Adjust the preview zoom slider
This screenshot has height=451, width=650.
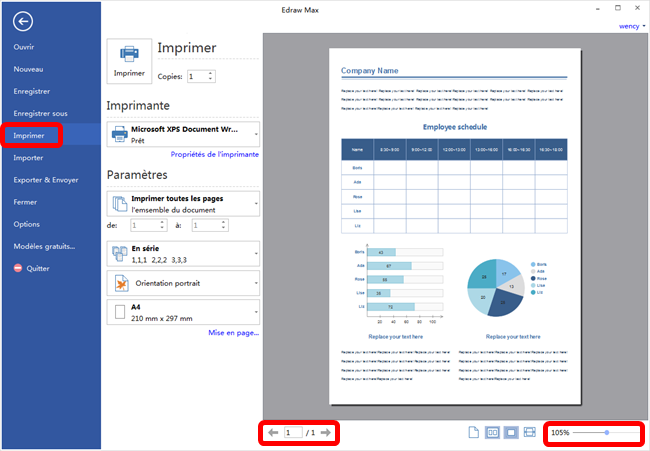pyautogui.click(x=606, y=432)
